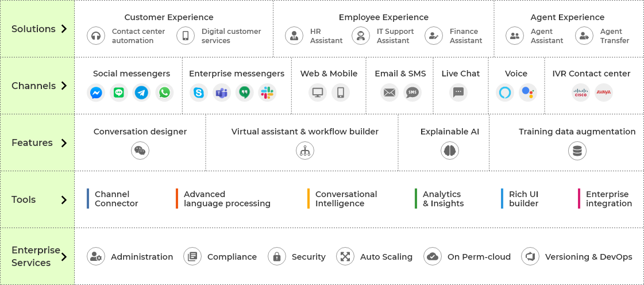644x285 pixels.
Task: Choose the Skype enterprise messenger icon
Action: pos(199,93)
